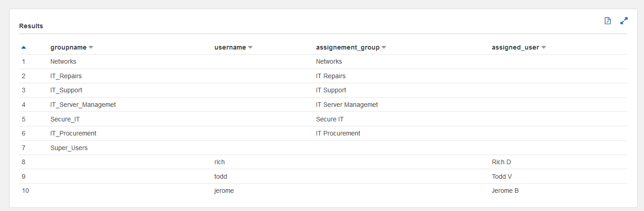The height and width of the screenshot is (211, 644).
Task: Select username rich in row 8
Action: [219, 162]
